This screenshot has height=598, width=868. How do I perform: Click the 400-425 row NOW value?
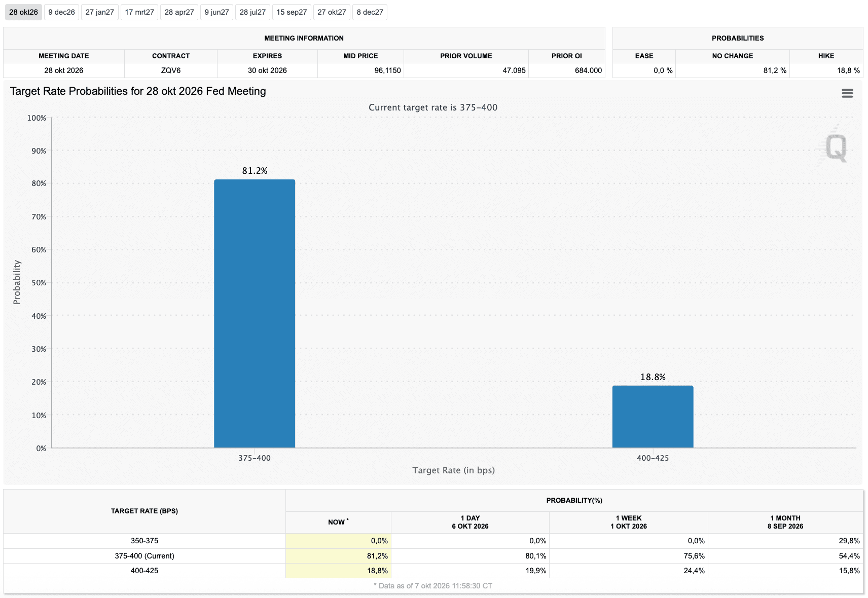(x=338, y=571)
